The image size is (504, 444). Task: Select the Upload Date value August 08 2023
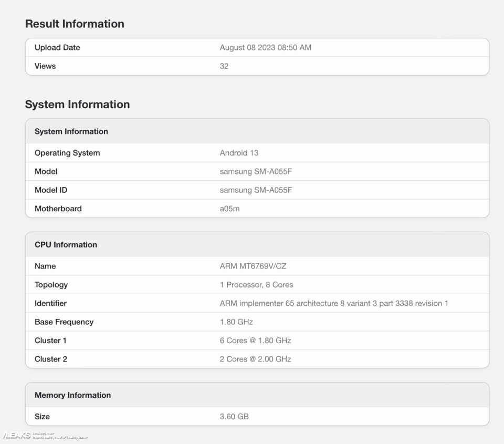click(265, 47)
